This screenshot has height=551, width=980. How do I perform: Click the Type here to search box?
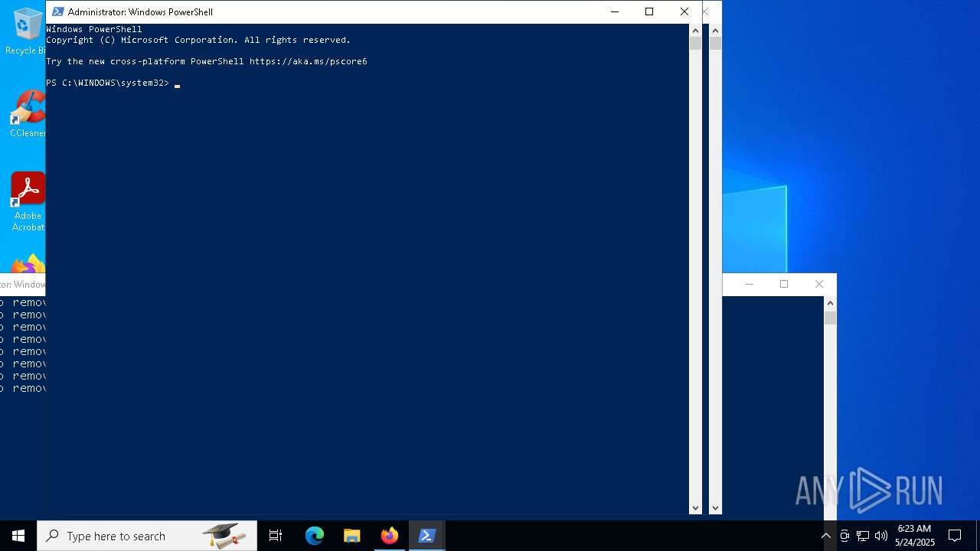(x=147, y=536)
